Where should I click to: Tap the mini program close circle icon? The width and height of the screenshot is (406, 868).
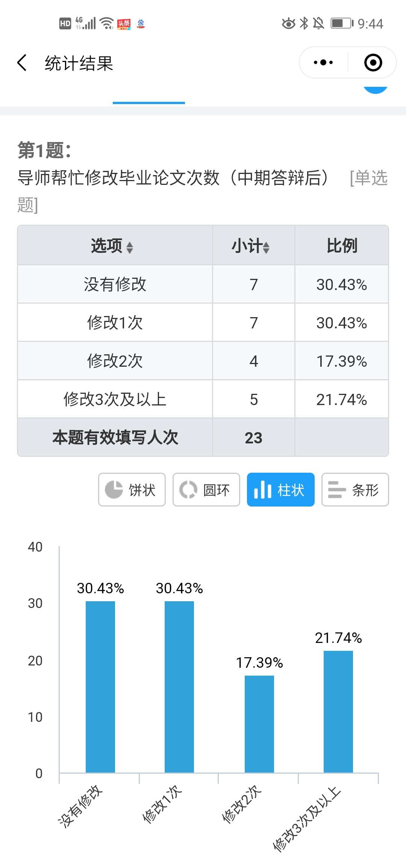click(373, 62)
